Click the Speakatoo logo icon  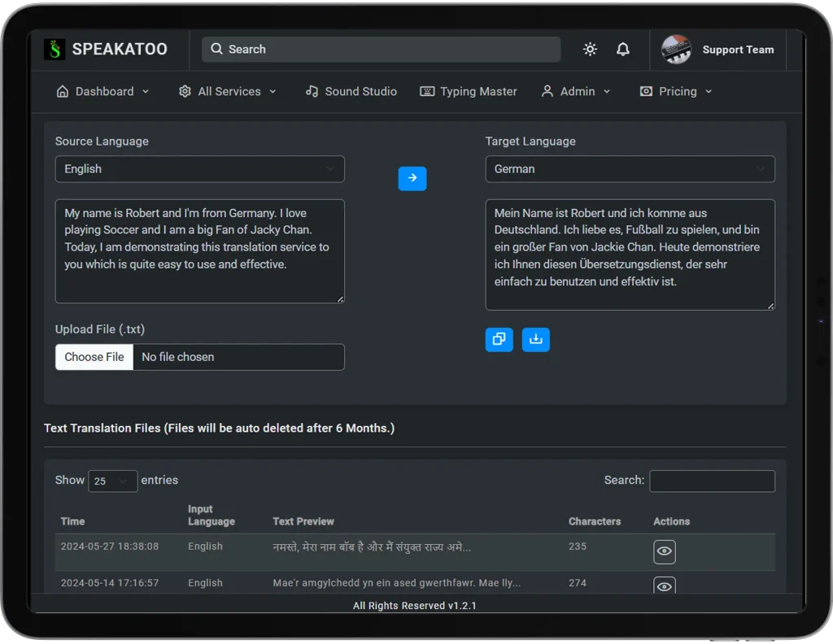(55, 50)
